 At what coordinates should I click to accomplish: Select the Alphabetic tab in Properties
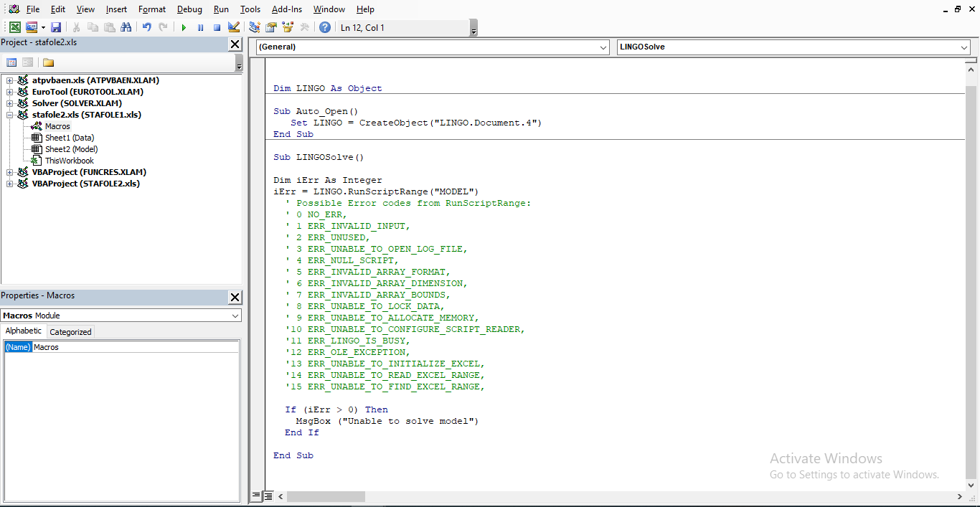point(24,331)
